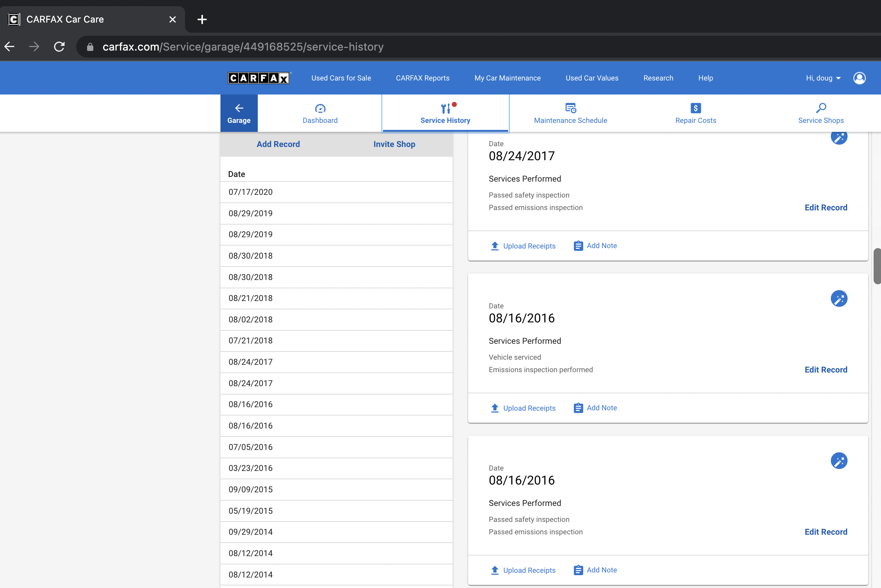Open a new browser tab

(x=202, y=19)
